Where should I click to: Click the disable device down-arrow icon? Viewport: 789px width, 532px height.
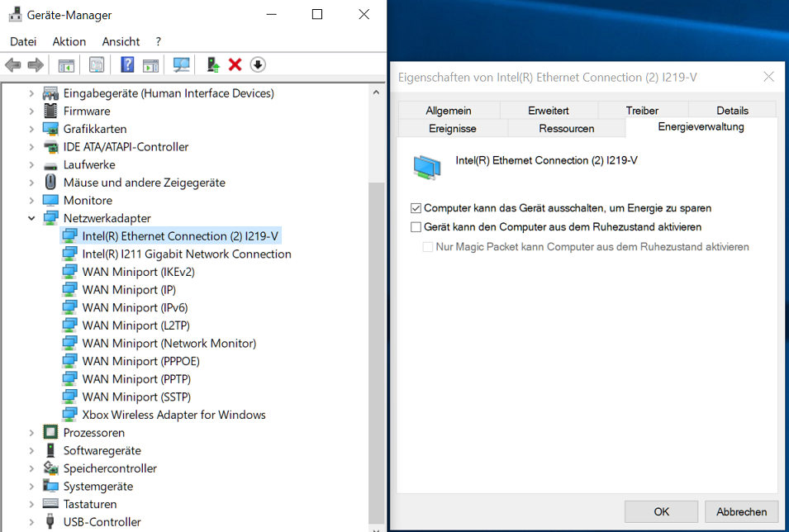[x=258, y=65]
